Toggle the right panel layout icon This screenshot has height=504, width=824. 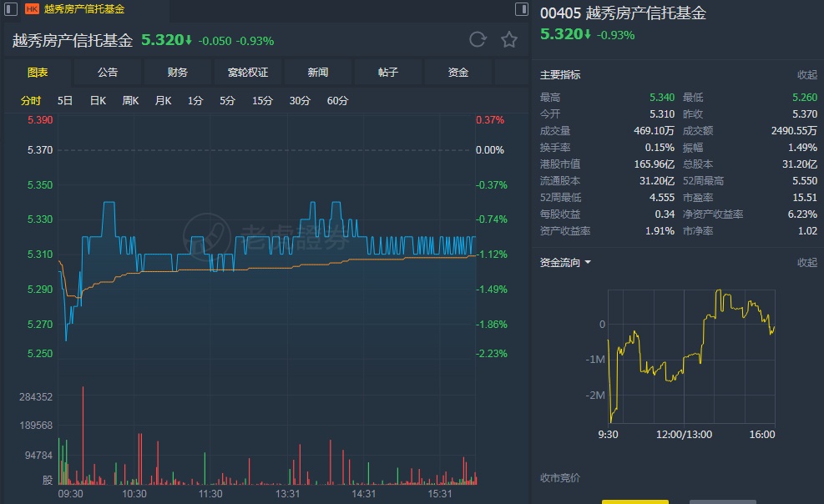pos(521,9)
